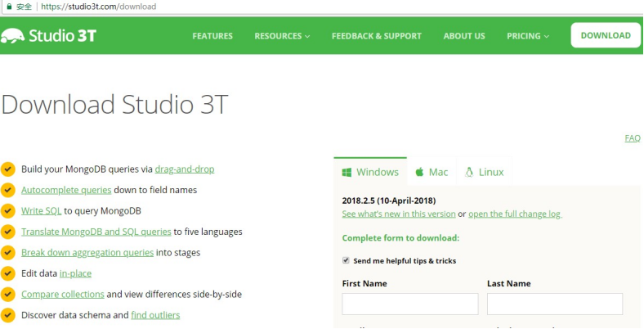Switch to the Mac download tab
Screen dimensions: 644x329
[x=432, y=172]
